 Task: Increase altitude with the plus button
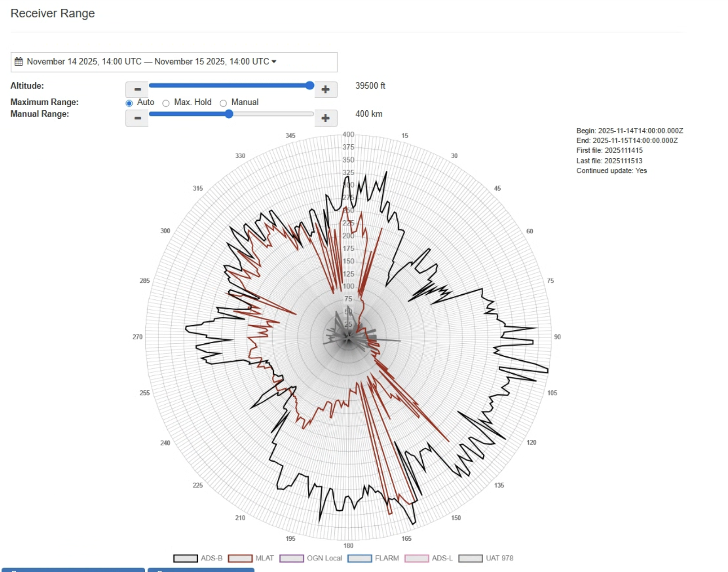pos(325,90)
